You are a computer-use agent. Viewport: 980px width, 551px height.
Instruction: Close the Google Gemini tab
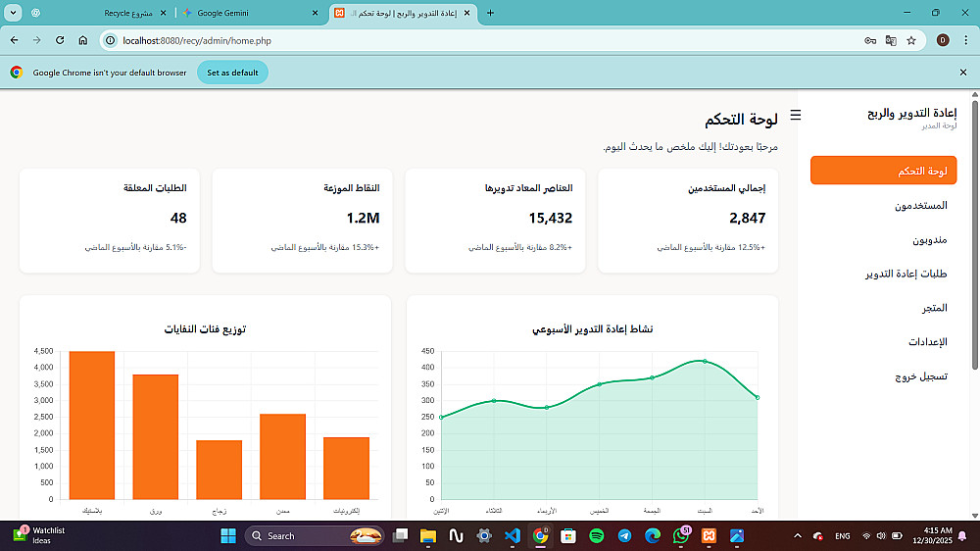[315, 13]
